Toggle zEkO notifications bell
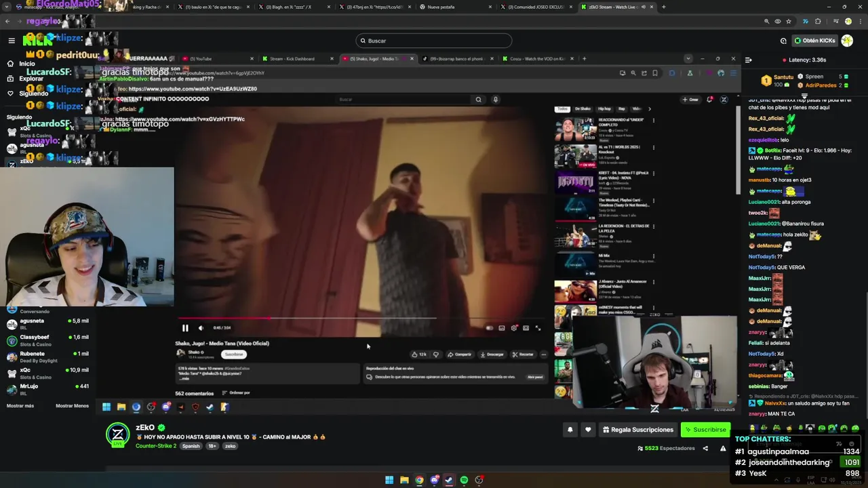Viewport: 868px width, 488px height. pos(570,430)
